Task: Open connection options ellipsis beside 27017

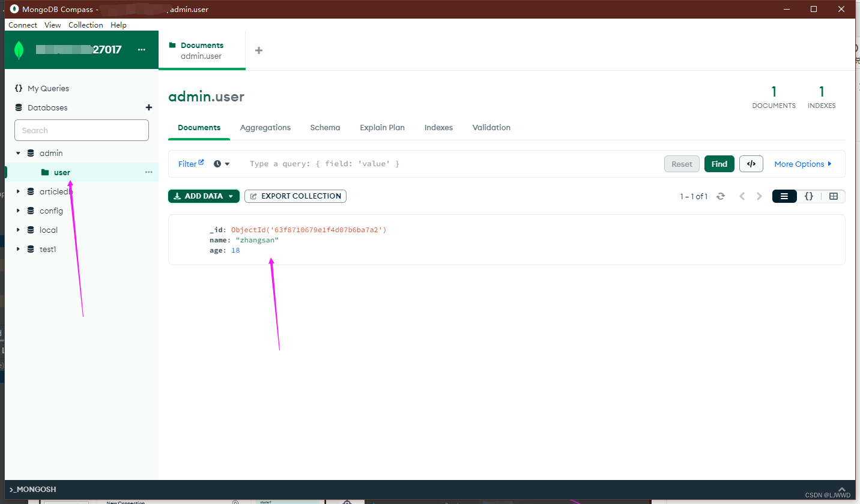Action: click(141, 50)
